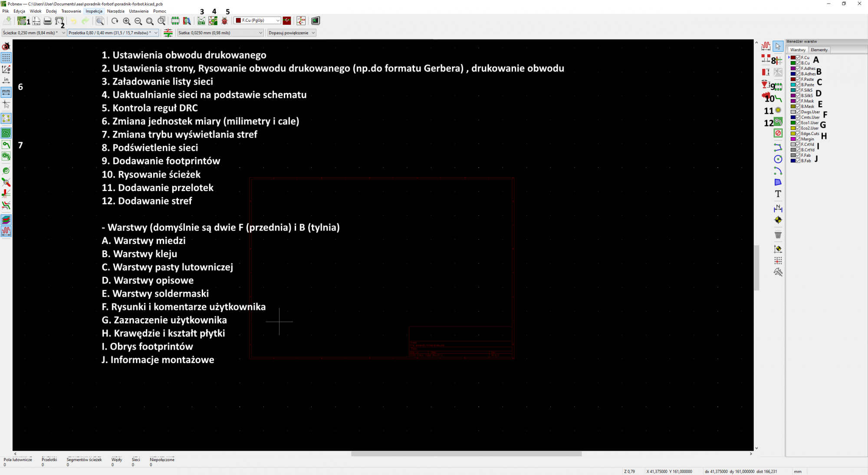Viewport: 868px width, 475px height.
Task: Toggle cursor shape icon
Action: [x=6, y=104]
